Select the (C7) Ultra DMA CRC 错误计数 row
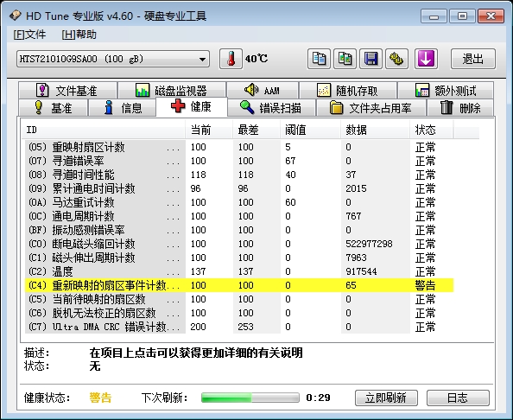Image resolution: width=513 pixels, height=420 pixels. point(239,327)
